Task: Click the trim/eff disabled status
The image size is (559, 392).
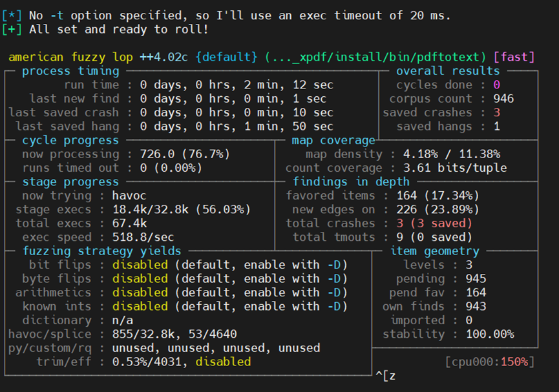Action: tap(223, 362)
